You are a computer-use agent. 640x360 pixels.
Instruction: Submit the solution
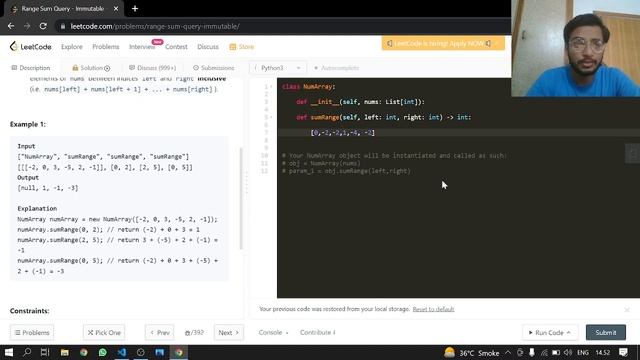click(606, 333)
